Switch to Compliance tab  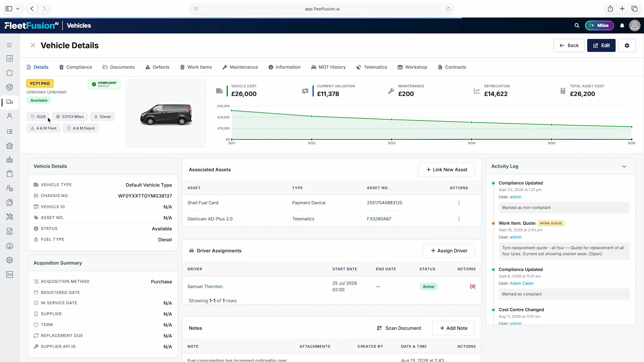tap(75, 67)
